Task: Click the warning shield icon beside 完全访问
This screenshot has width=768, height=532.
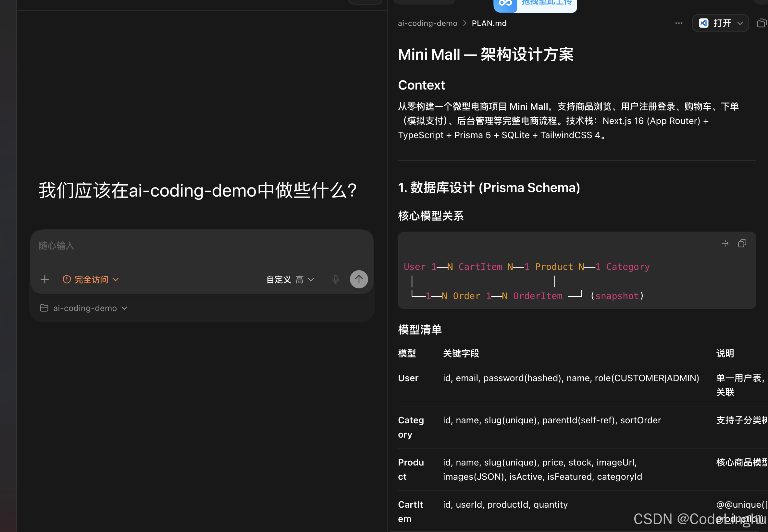Action: [67, 279]
